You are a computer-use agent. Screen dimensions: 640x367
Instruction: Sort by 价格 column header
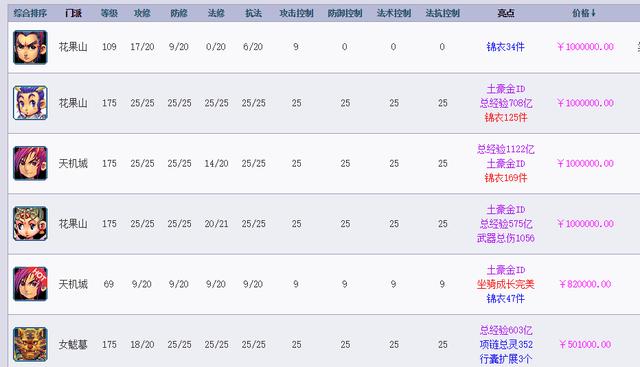(x=584, y=13)
